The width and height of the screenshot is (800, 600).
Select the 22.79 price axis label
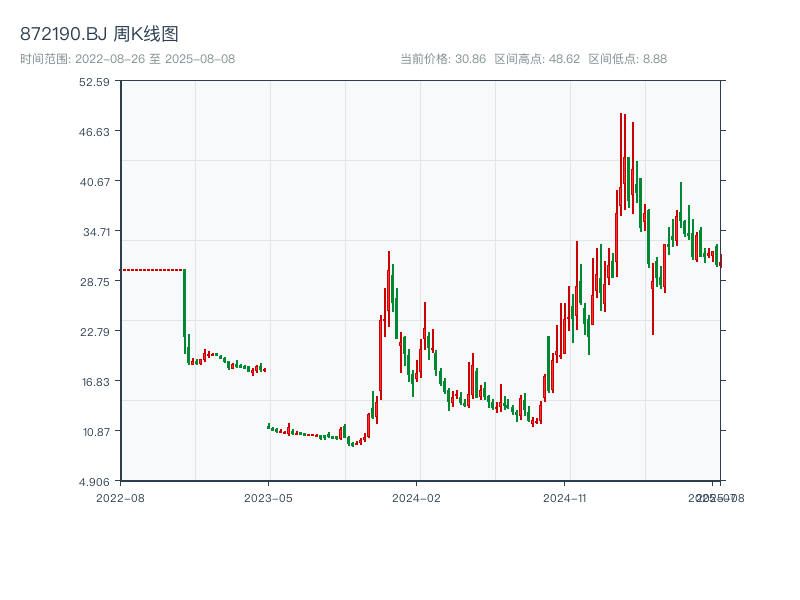pyautogui.click(x=94, y=332)
